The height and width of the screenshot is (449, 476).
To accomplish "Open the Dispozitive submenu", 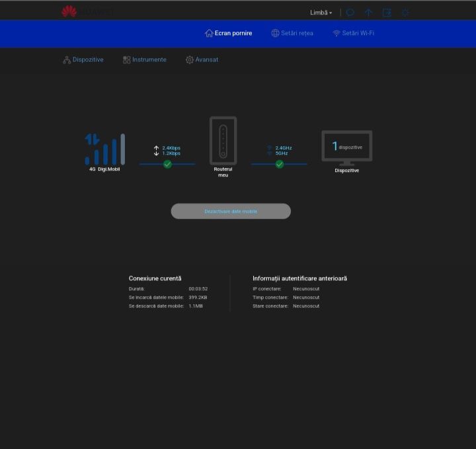I will (x=83, y=60).
